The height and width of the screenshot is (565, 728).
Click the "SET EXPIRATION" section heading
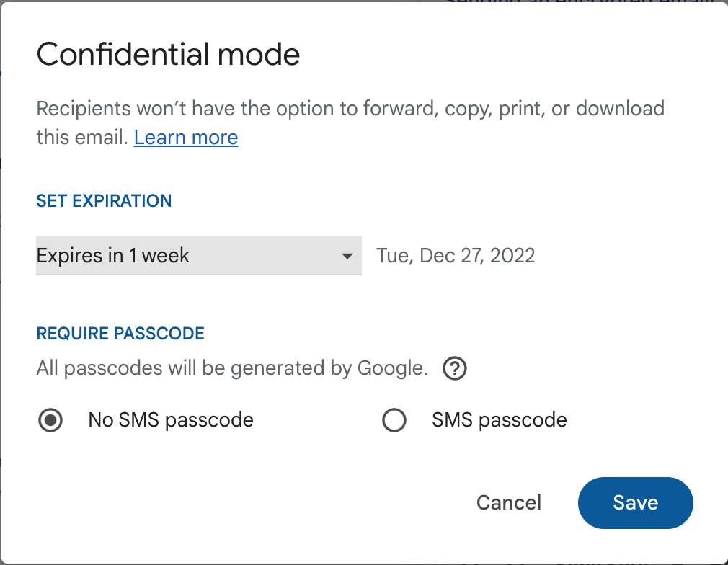[104, 200]
